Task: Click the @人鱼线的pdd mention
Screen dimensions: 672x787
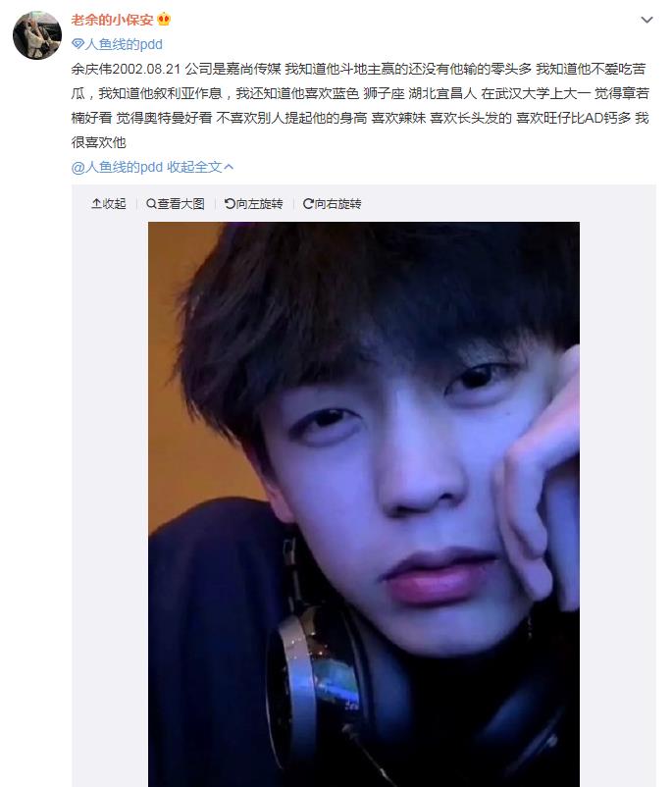Action: tap(118, 167)
